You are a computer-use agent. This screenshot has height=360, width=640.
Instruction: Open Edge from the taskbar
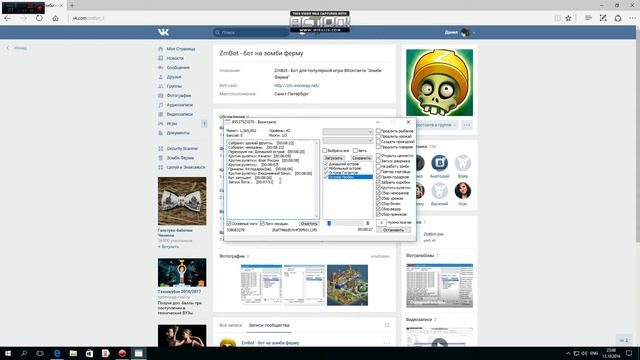coord(57,353)
